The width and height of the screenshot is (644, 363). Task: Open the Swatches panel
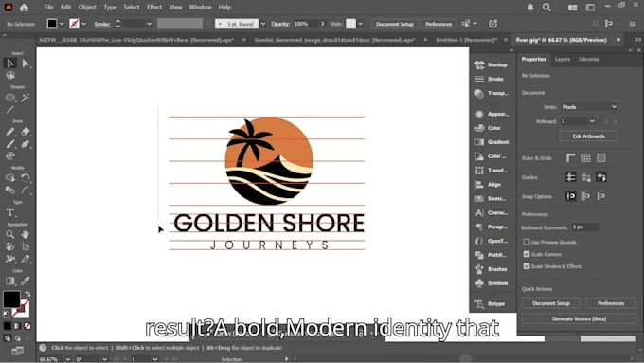tap(492, 199)
